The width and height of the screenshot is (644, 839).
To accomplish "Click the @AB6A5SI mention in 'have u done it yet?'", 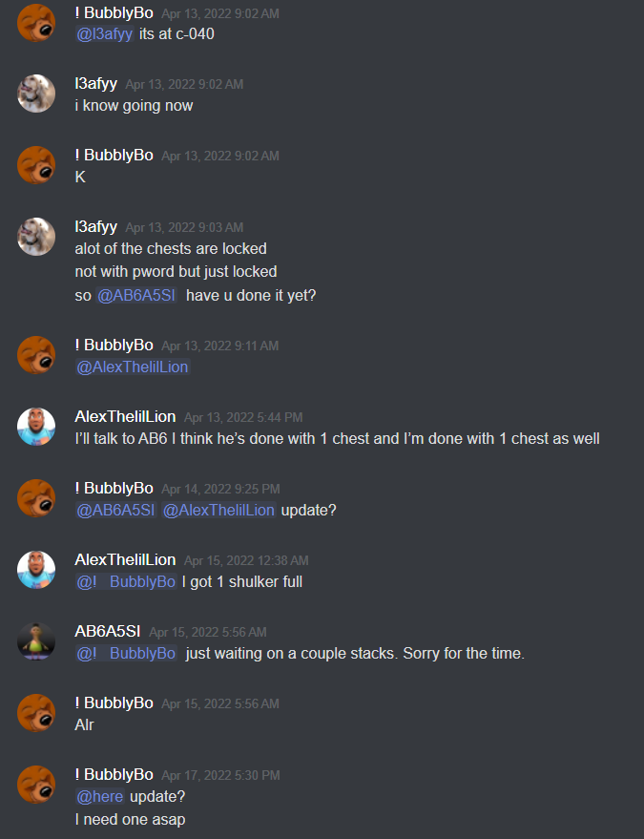I will point(136,295).
